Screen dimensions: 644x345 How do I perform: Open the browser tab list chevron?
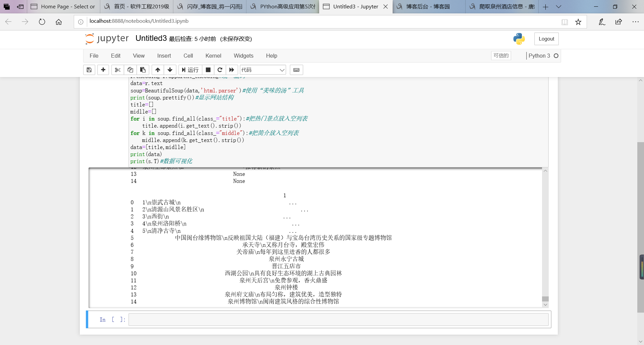[558, 7]
